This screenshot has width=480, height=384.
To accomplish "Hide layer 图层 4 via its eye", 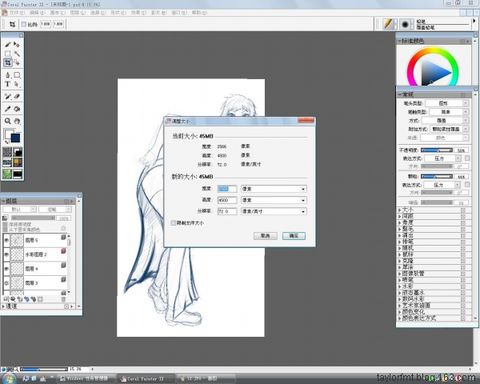I will click(6, 268).
